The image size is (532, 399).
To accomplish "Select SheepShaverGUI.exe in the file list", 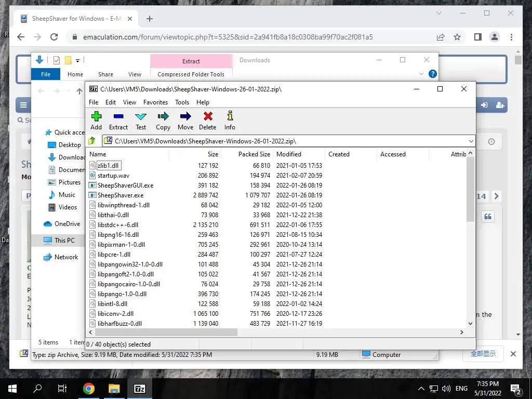I will click(125, 185).
